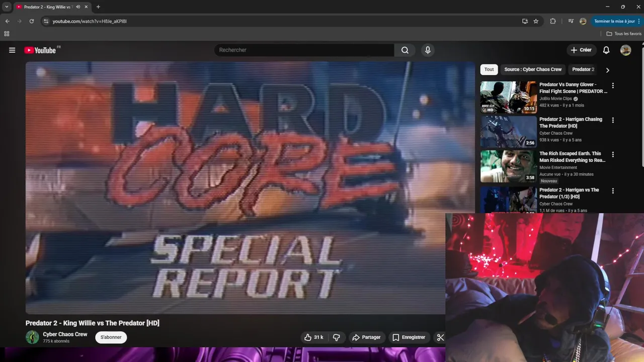
Task: Click the video title Predator 2 - King Willie
Action: click(93, 323)
